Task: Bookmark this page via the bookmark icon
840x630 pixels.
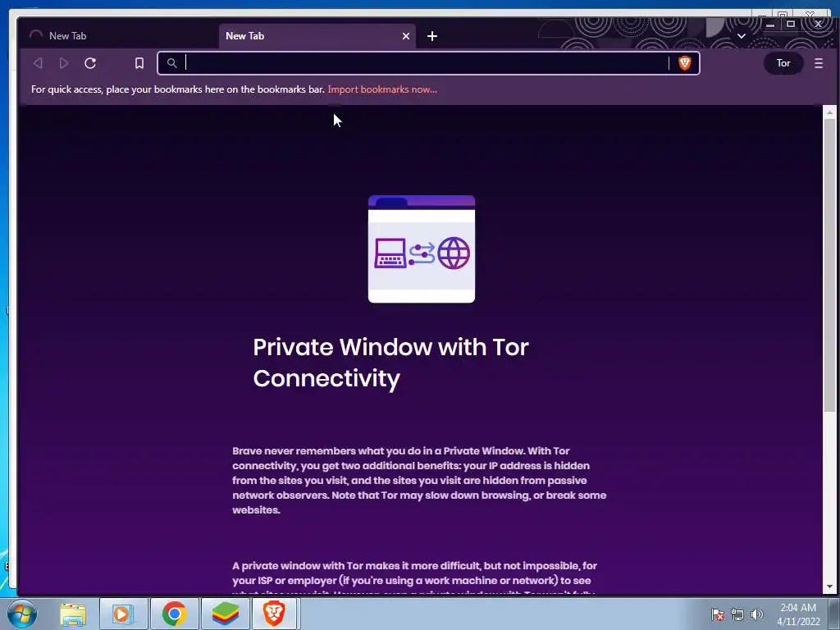Action: point(139,63)
